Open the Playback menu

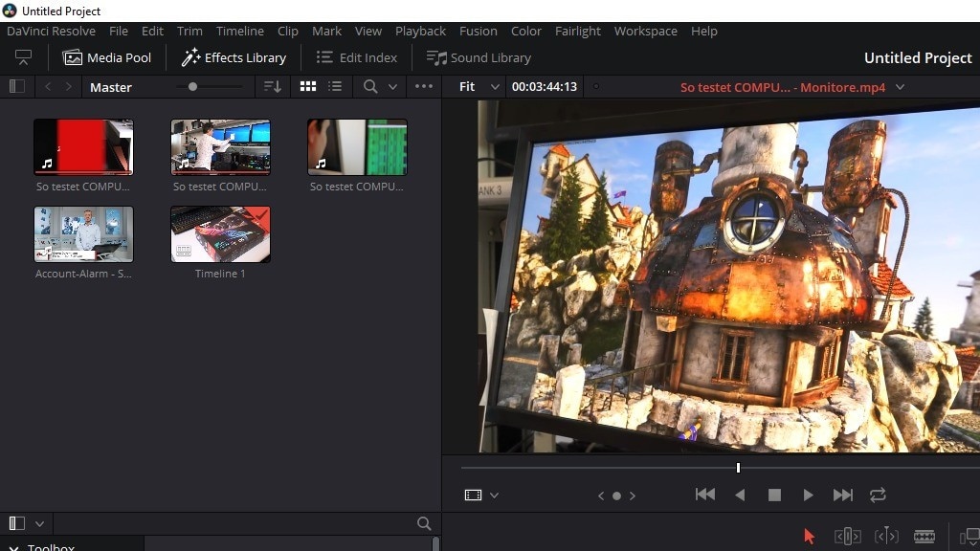point(420,31)
